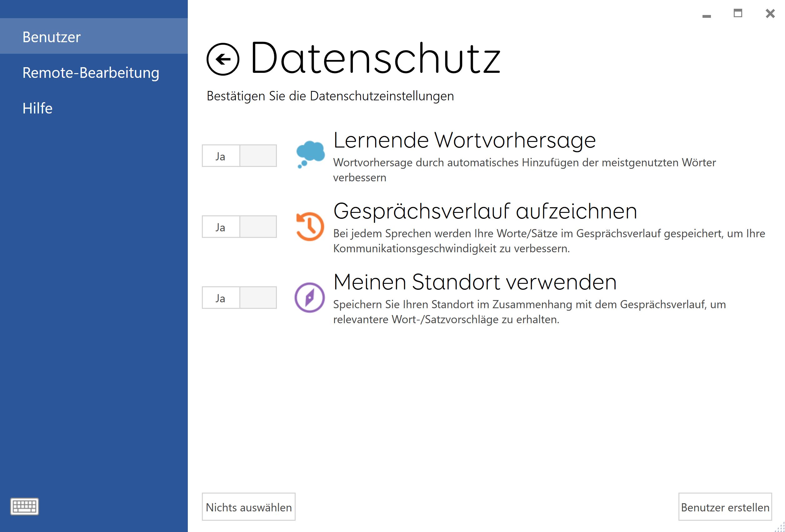Image resolution: width=785 pixels, height=532 pixels.
Task: Click the Lernende Wortvorhersage heading
Action: (464, 140)
